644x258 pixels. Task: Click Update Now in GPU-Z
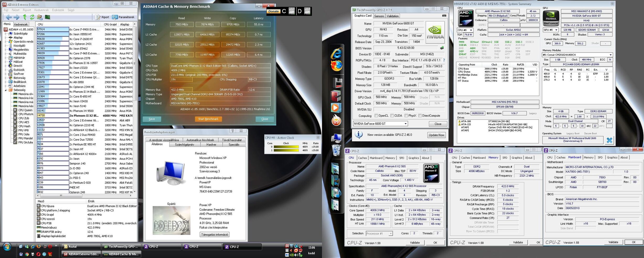[437, 135]
